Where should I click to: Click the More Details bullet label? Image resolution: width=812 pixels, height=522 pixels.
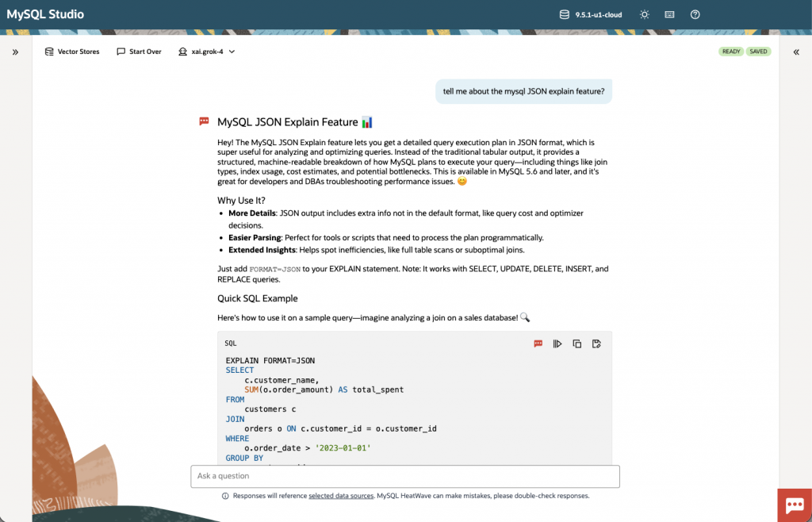click(x=252, y=213)
